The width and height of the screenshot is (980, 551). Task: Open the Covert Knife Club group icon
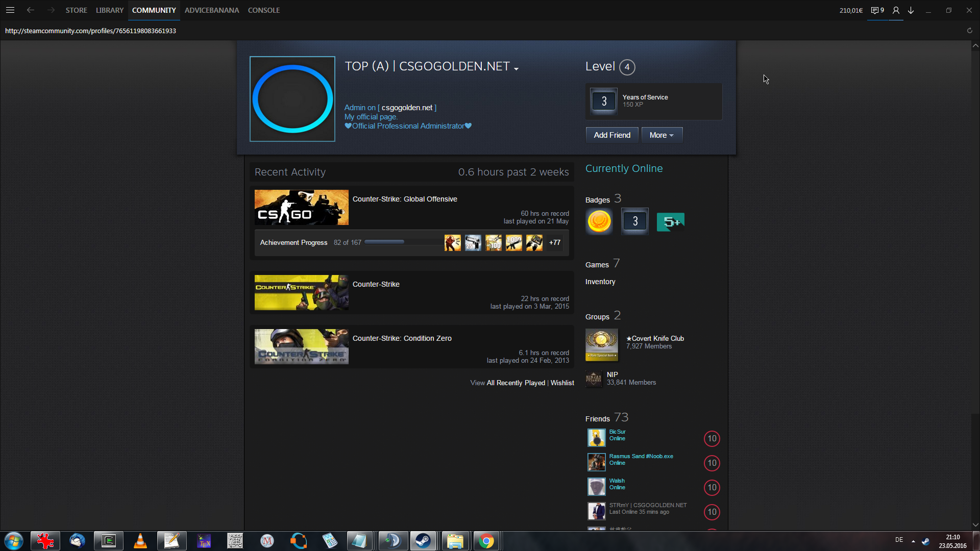pos(601,344)
